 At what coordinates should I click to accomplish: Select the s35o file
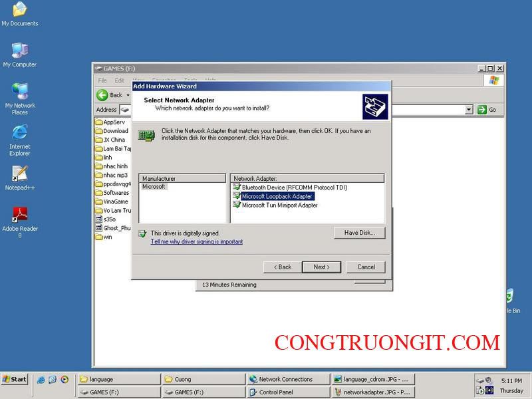tap(106, 219)
